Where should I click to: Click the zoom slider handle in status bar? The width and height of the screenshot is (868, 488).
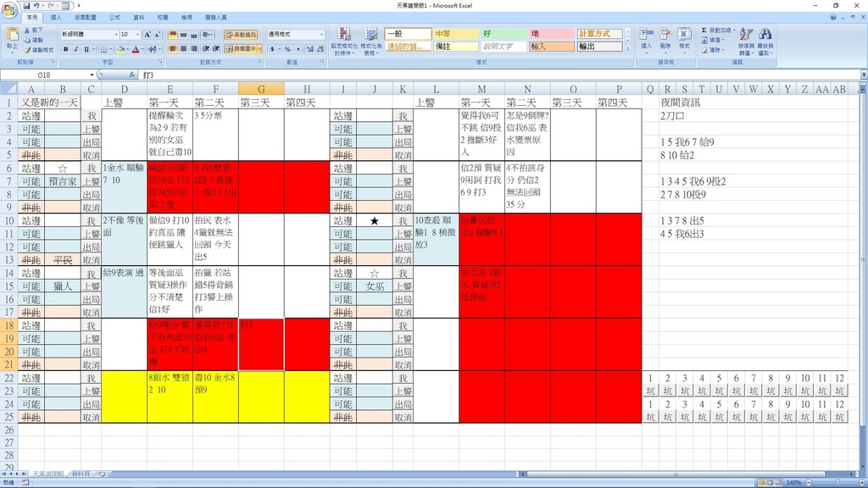click(837, 482)
